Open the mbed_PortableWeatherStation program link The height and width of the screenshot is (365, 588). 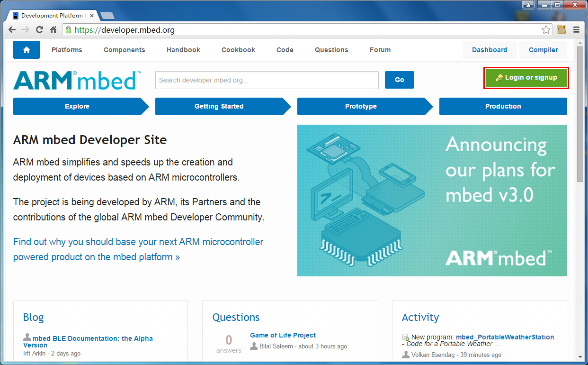point(505,337)
